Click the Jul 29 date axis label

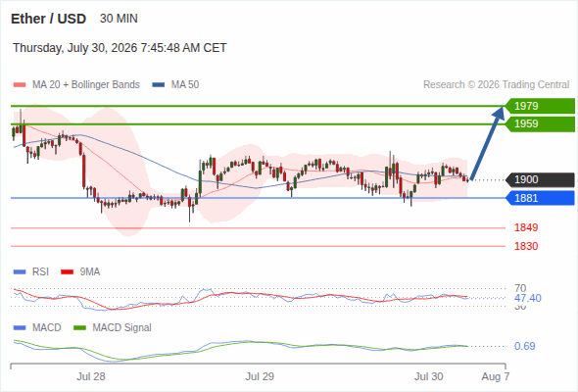(260, 376)
